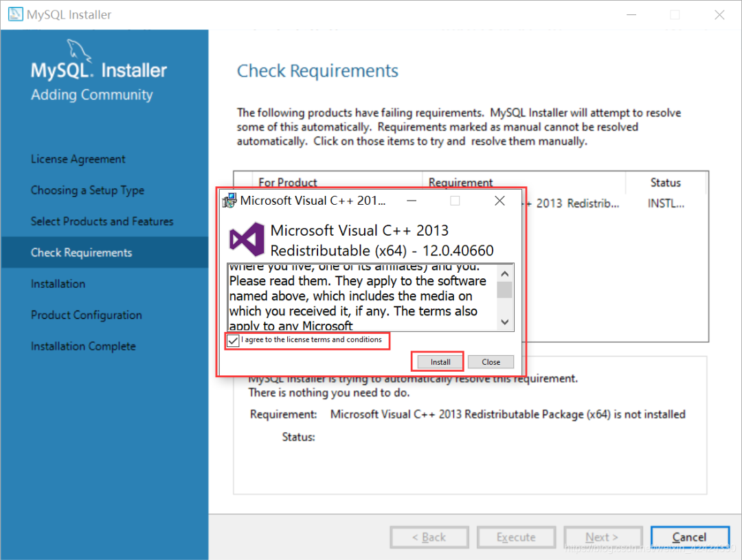Minimize the Visual C++ dialog window
This screenshot has width=742, height=560.
coord(412,201)
